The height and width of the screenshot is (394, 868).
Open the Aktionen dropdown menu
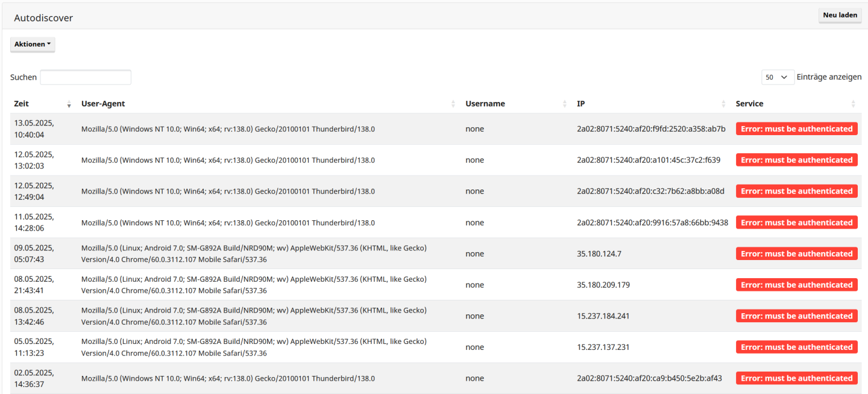(33, 44)
